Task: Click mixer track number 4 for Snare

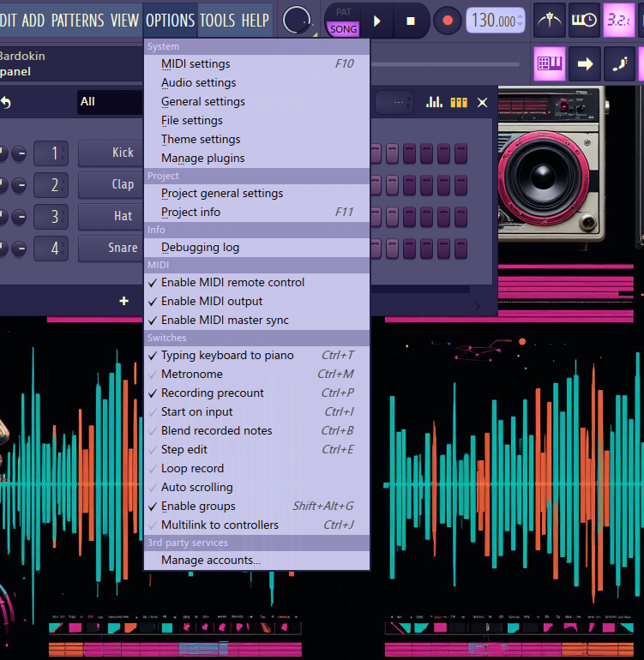Action: point(51,249)
